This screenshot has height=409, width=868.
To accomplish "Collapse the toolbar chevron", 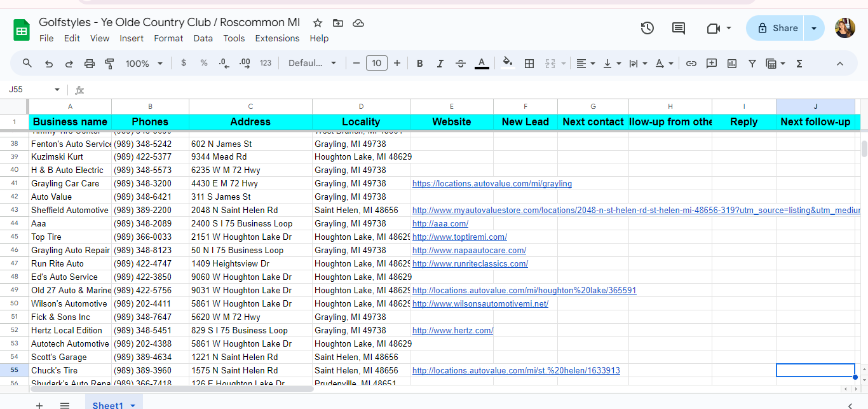I will (x=840, y=63).
